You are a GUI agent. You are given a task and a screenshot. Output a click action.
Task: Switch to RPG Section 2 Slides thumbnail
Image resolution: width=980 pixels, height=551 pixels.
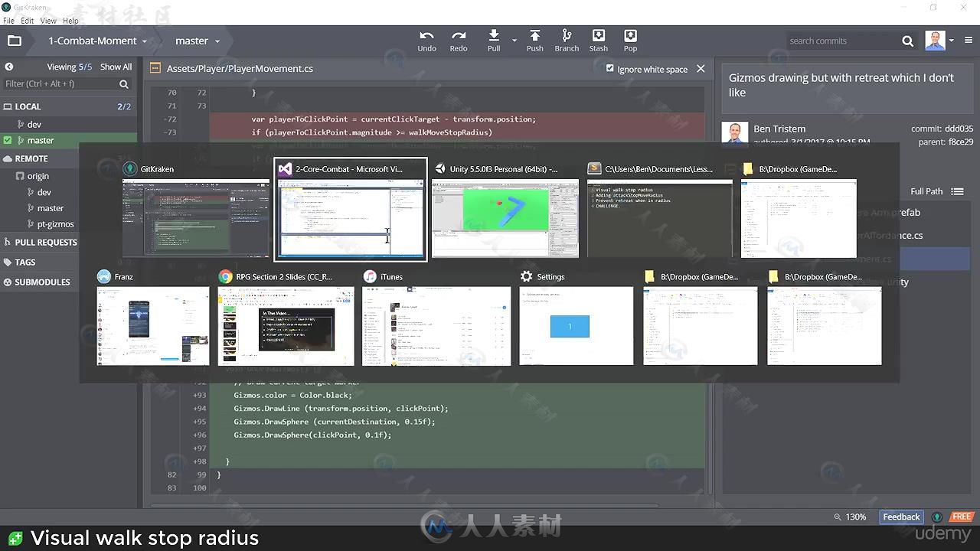(286, 326)
